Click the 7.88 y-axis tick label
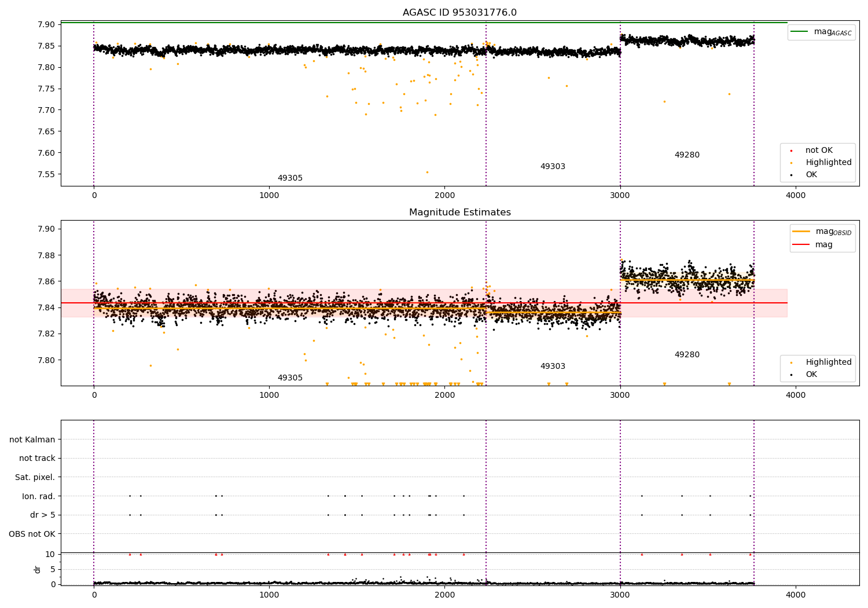 tap(46, 255)
